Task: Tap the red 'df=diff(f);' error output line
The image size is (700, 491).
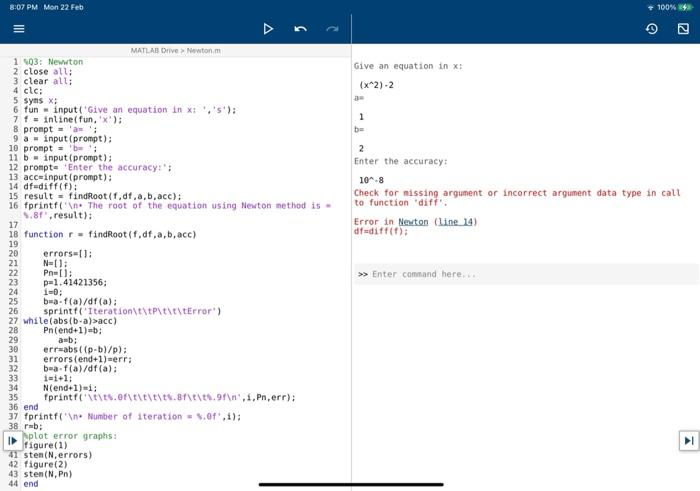Action: 381,231
